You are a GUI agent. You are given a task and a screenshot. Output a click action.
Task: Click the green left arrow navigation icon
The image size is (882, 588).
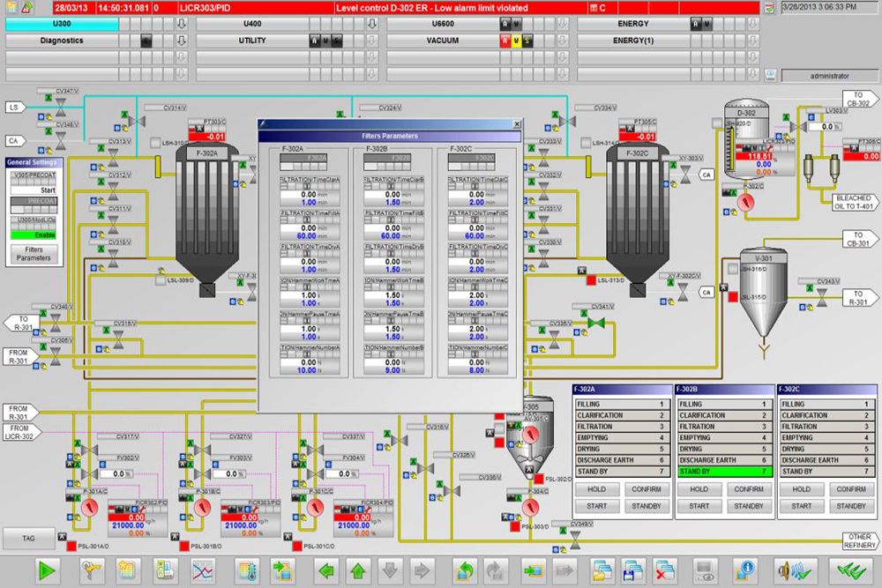pos(327,570)
